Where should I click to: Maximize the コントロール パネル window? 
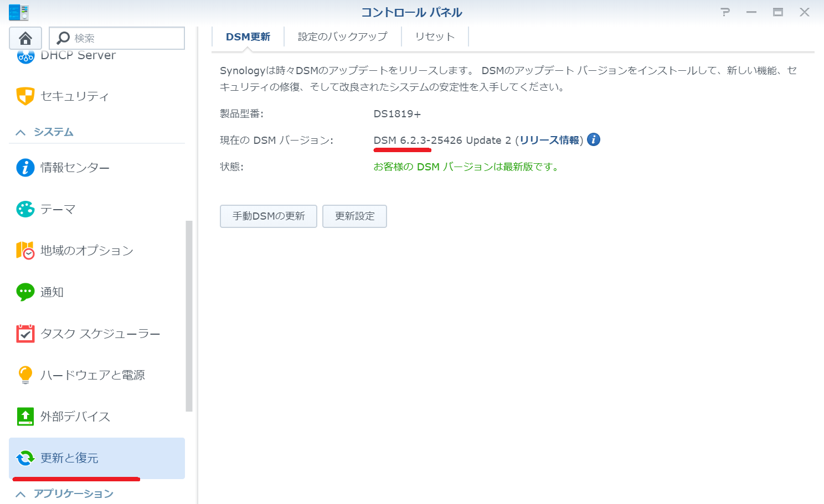778,12
